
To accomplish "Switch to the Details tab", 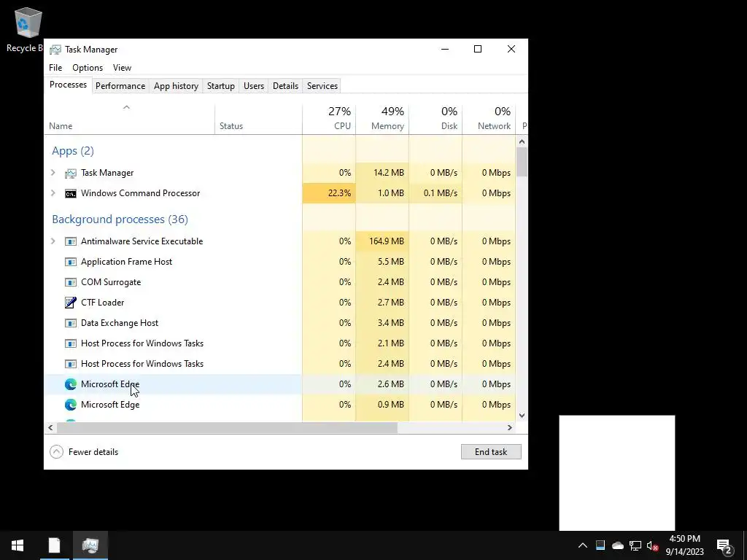I will tap(285, 86).
